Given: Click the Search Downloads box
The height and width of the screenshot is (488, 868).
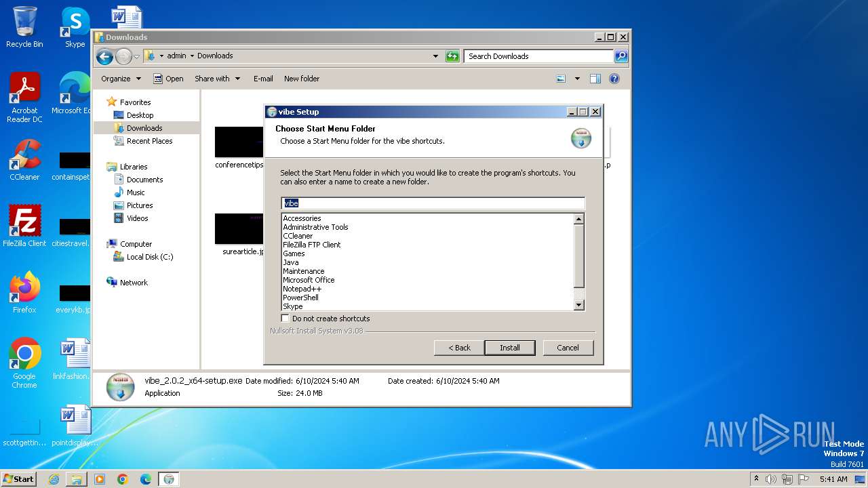Looking at the screenshot, I should [539, 56].
